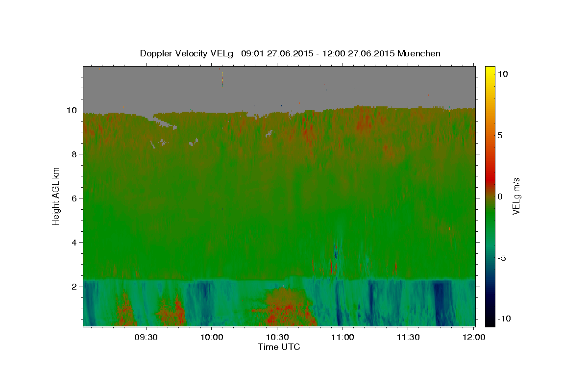Click the "Time UTC" axis label
588x392 pixels.
(279, 347)
